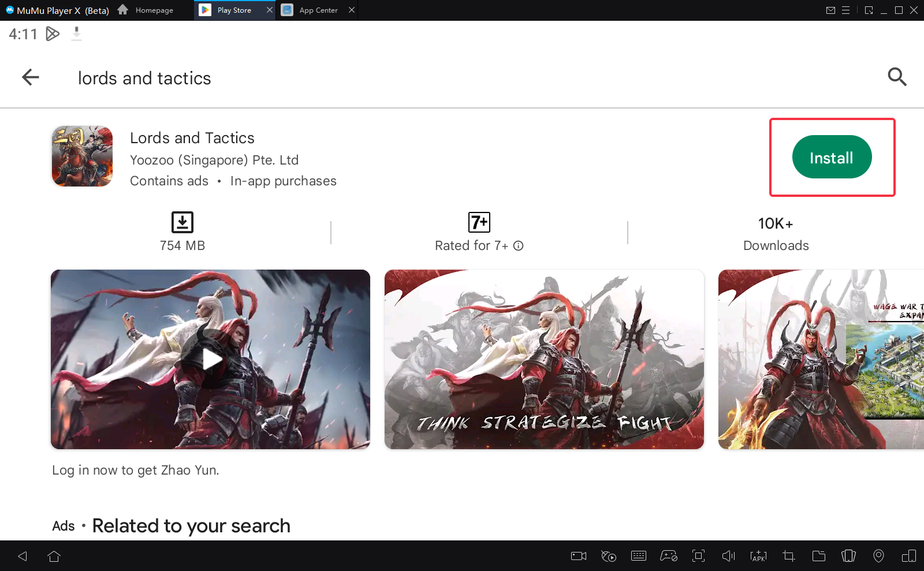
Task: Open the gamepad settings icon
Action: tap(669, 556)
